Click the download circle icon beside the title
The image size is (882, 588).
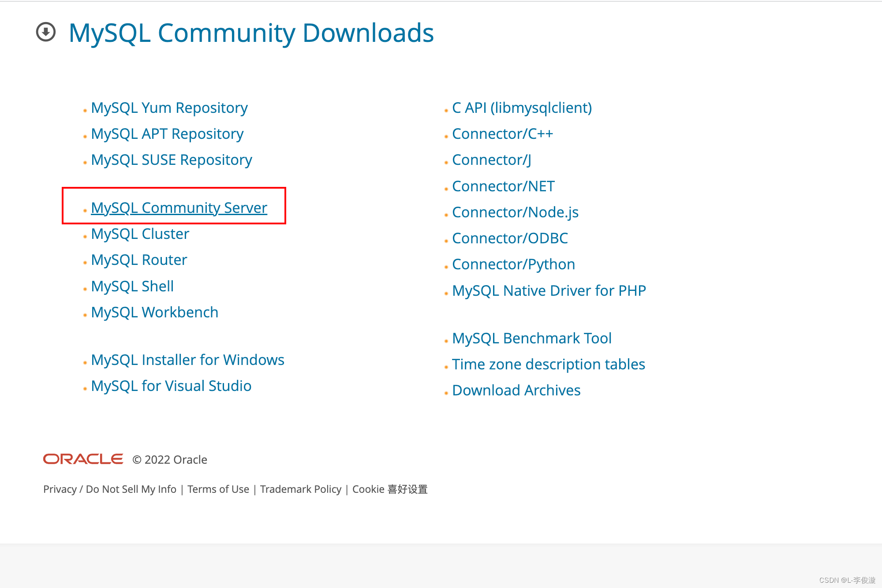pyautogui.click(x=46, y=32)
